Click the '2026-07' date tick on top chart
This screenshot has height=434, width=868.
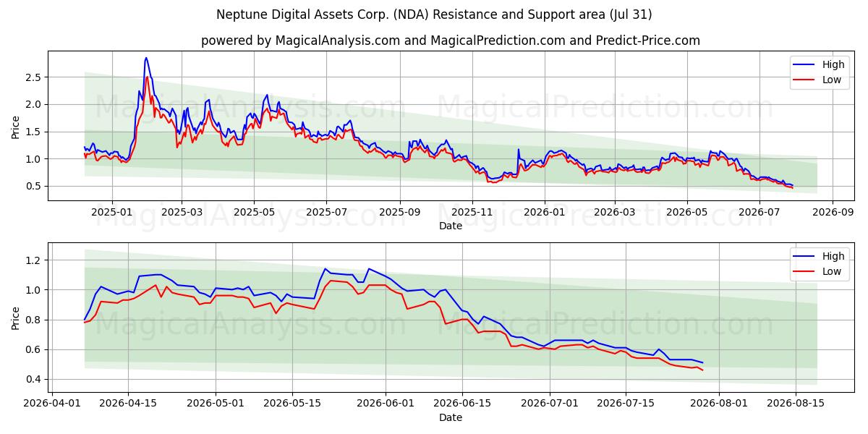pos(758,212)
